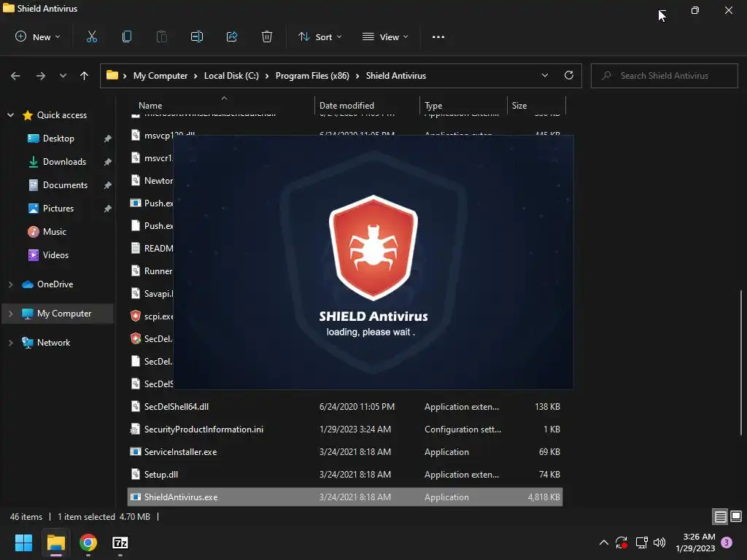Click the ServiceInstaller.exe file icon
This screenshot has width=747, height=560.
click(136, 451)
